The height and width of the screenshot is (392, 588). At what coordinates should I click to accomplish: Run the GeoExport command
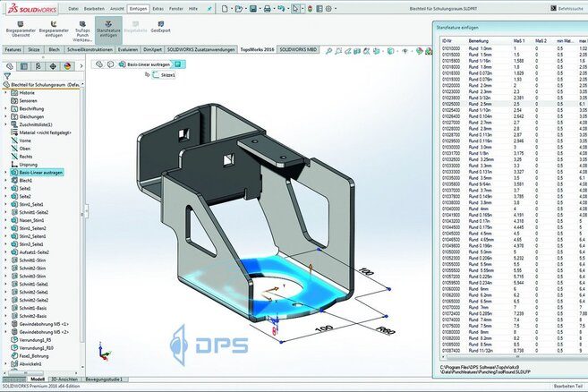click(160, 27)
